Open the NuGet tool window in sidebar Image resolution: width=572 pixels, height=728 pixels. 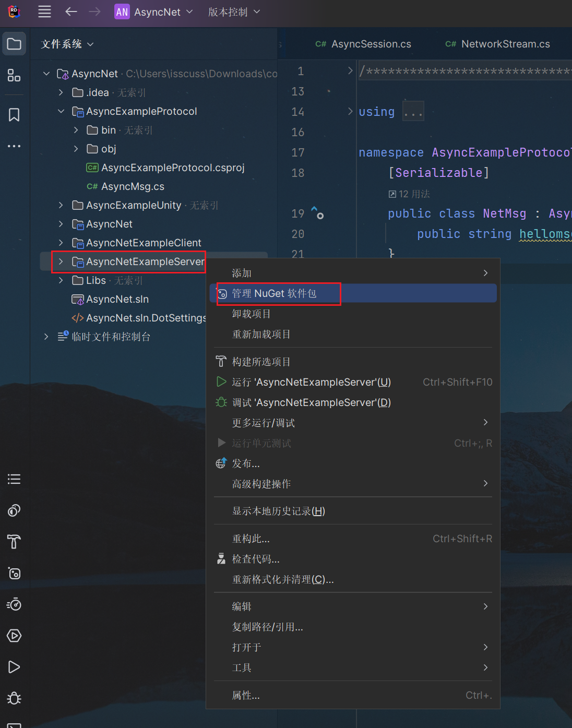click(x=14, y=573)
